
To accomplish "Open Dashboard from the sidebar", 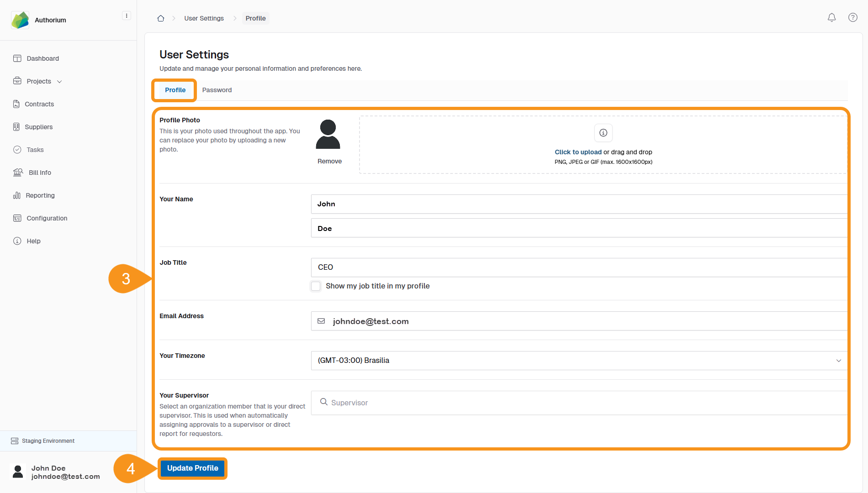I will pyautogui.click(x=42, y=58).
